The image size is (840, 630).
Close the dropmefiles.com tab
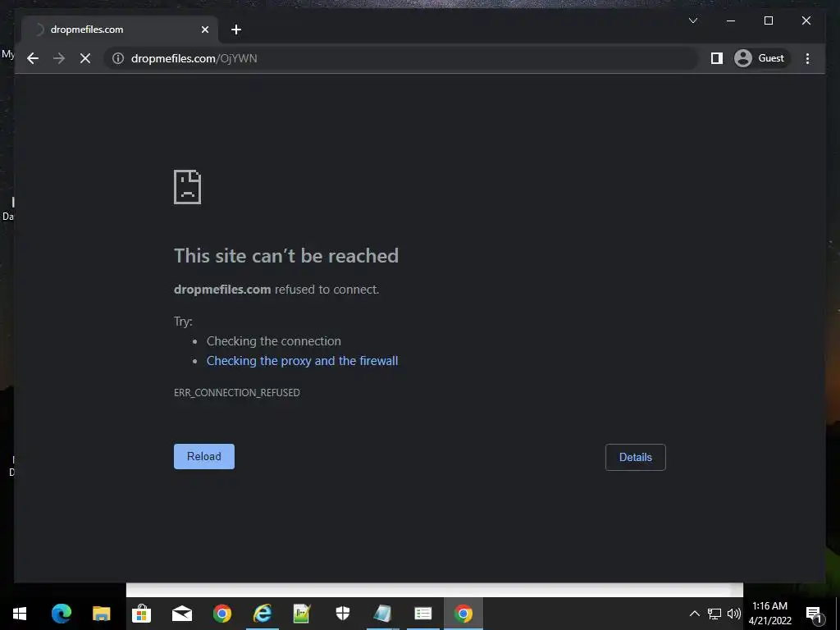(204, 30)
